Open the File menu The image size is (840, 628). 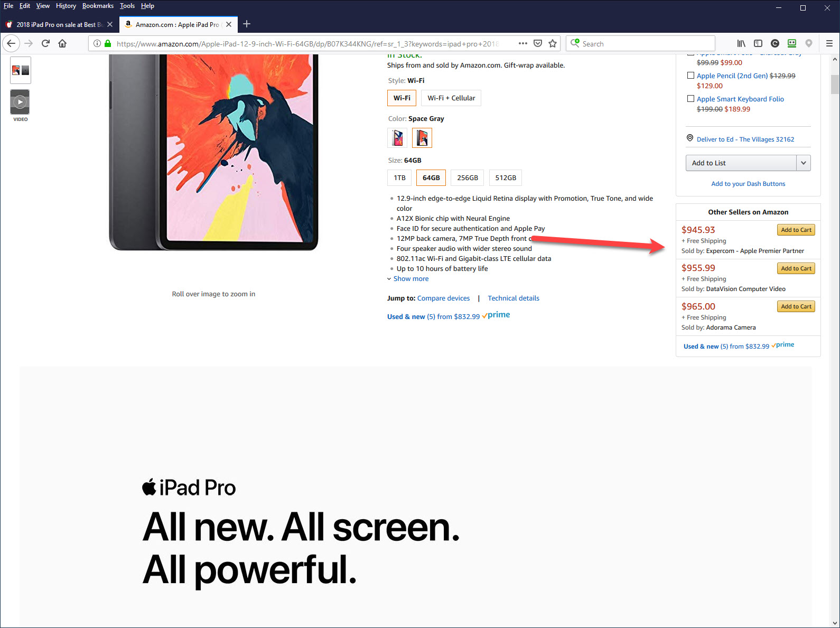tap(8, 6)
